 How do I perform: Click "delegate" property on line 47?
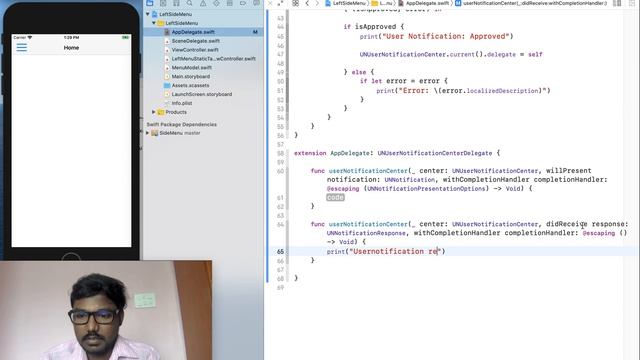(x=502, y=54)
